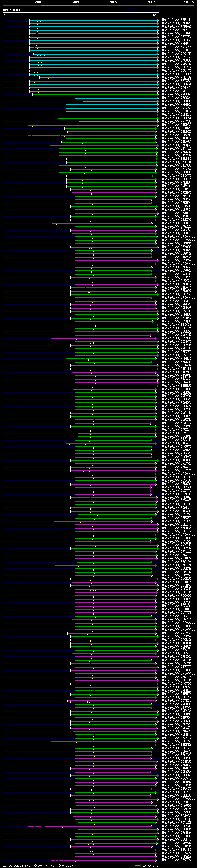Select label UniRef100_C1FE54

(x=176, y=118)
